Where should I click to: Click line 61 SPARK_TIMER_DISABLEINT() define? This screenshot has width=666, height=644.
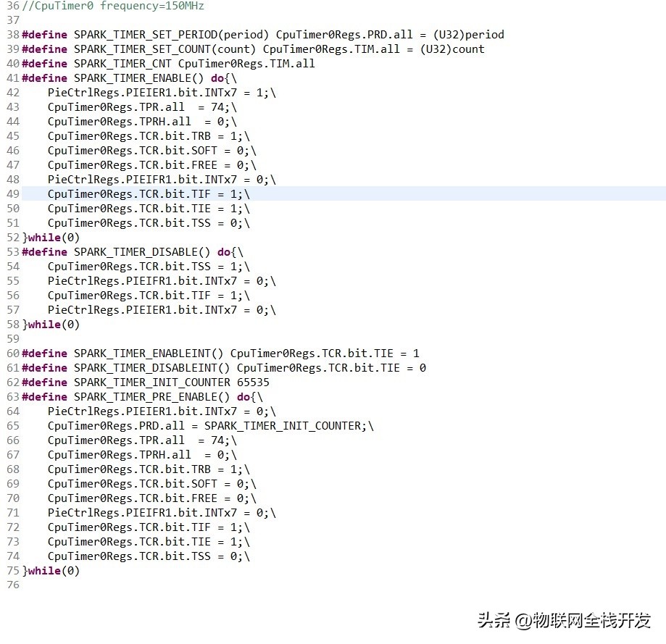[x=224, y=367]
